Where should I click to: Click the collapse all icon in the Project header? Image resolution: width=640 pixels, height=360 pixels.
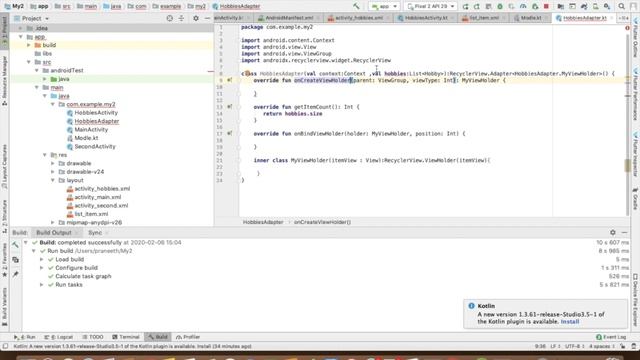click(x=181, y=18)
